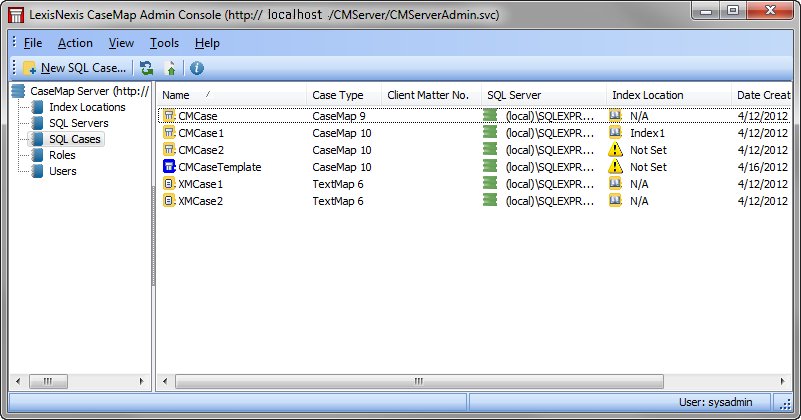Click the green Refresh toolbar icon
The height and width of the screenshot is (420, 801).
(x=147, y=68)
